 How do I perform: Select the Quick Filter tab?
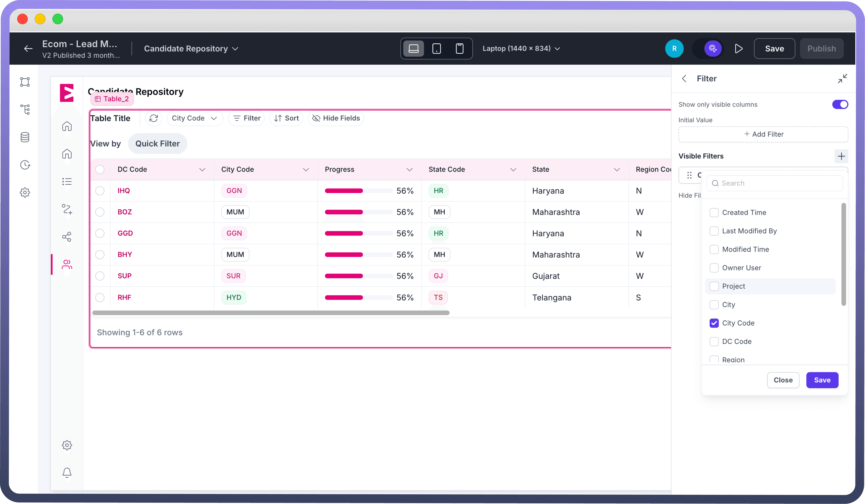pos(157,144)
